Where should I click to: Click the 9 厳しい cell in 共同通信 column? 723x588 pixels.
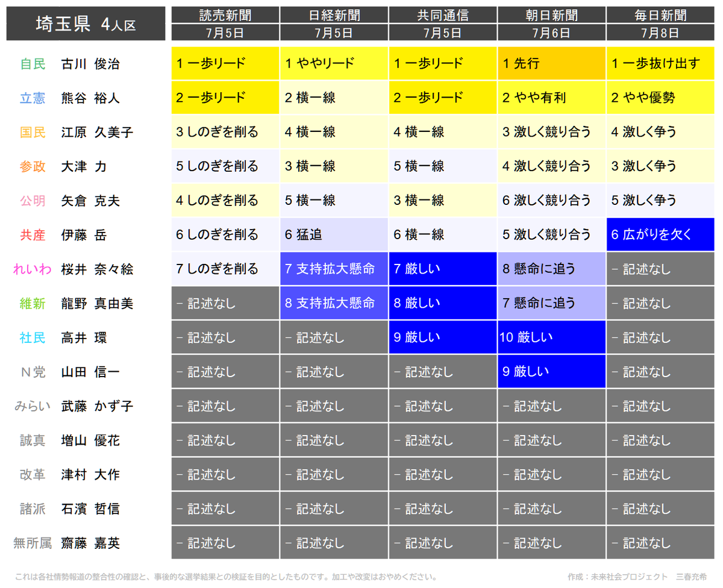coord(443,337)
